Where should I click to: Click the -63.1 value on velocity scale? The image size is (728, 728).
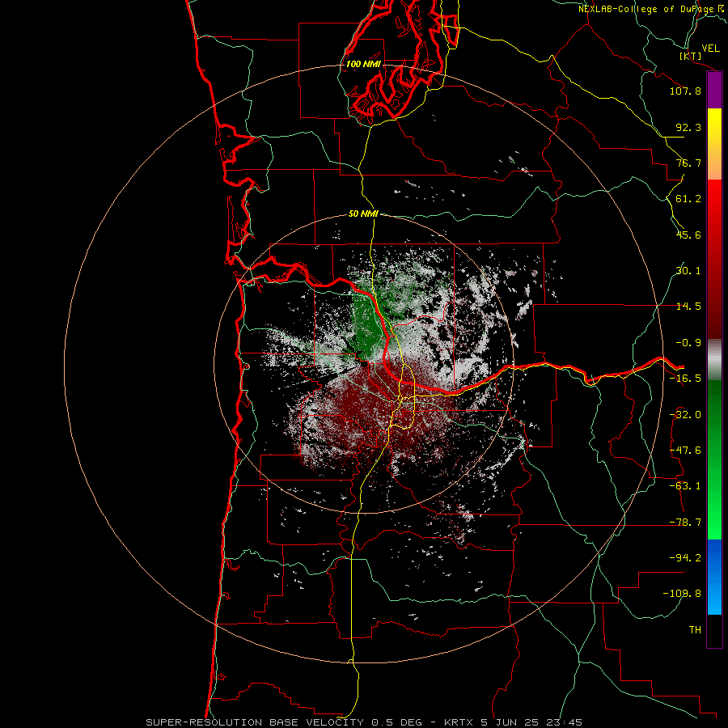click(685, 486)
